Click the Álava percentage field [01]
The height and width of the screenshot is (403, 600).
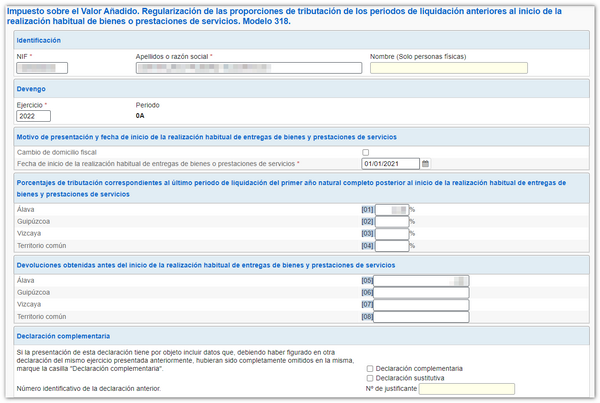point(391,209)
